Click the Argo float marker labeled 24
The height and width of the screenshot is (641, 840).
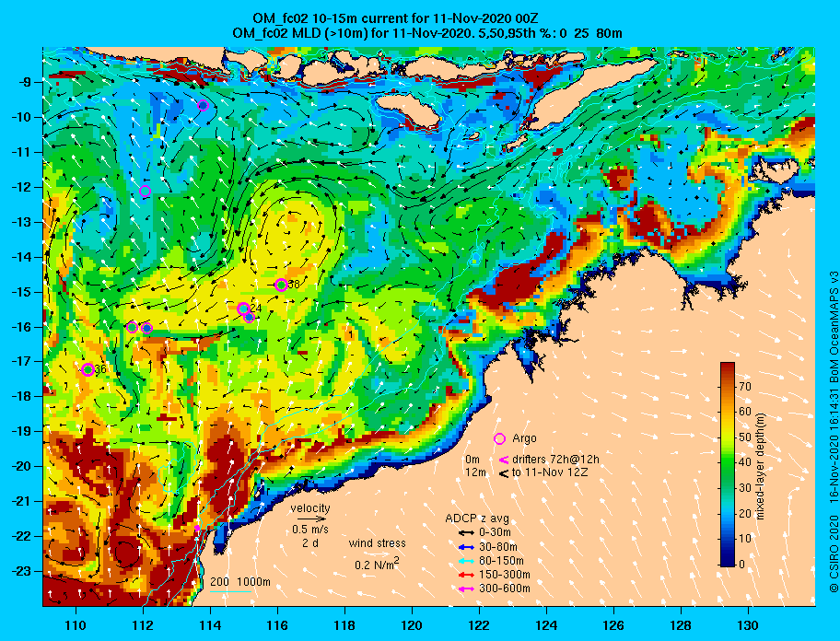[x=243, y=309]
